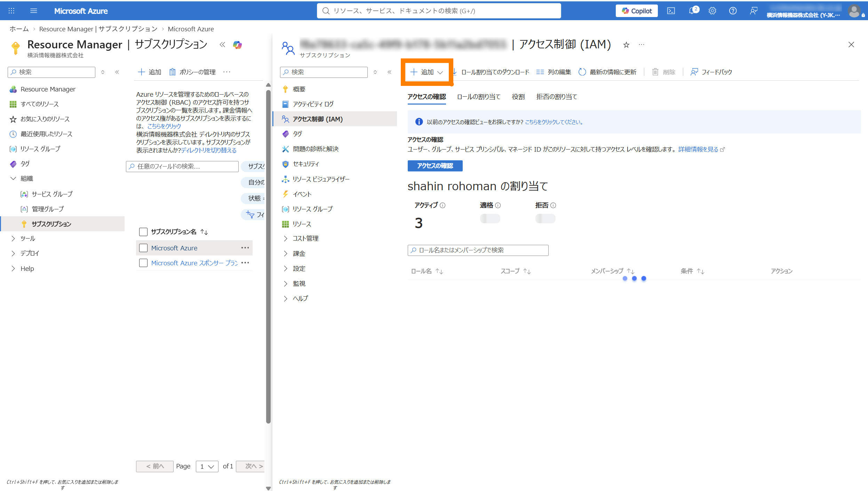This screenshot has height=491, width=868.
Task: Switch to the ロールの割り当て tab
Action: click(478, 97)
